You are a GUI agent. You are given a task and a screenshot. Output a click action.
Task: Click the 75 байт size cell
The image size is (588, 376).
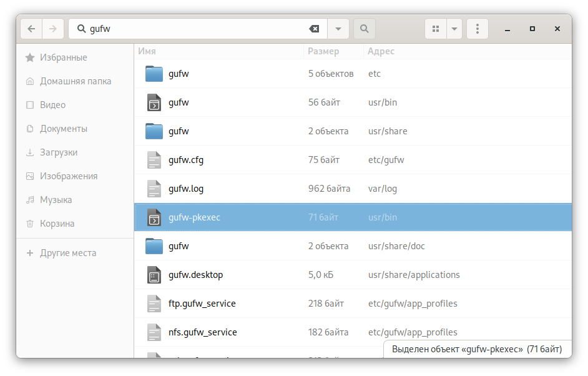323,161
